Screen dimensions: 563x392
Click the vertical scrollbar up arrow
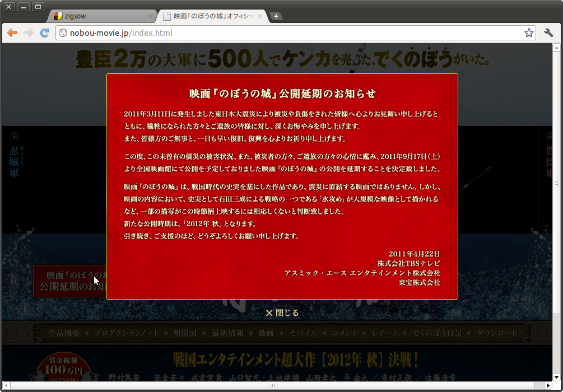[x=556, y=47]
